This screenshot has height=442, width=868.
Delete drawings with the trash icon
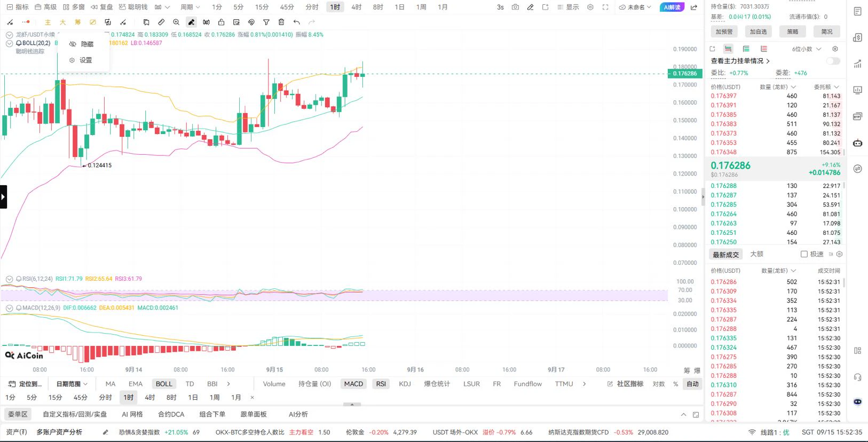[x=281, y=22]
